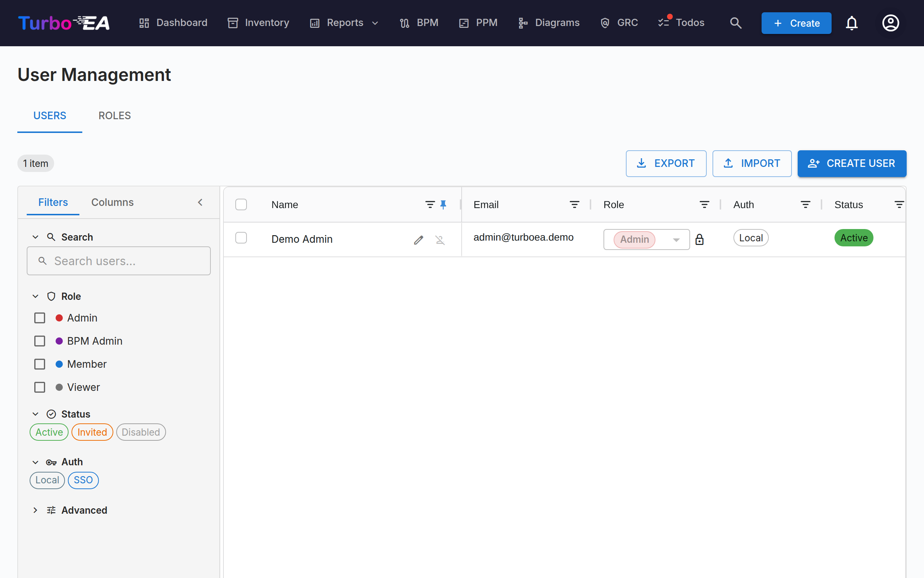Screen dimensions: 924x578
Task: Click the blue Create button in navbar
Action: coord(796,23)
